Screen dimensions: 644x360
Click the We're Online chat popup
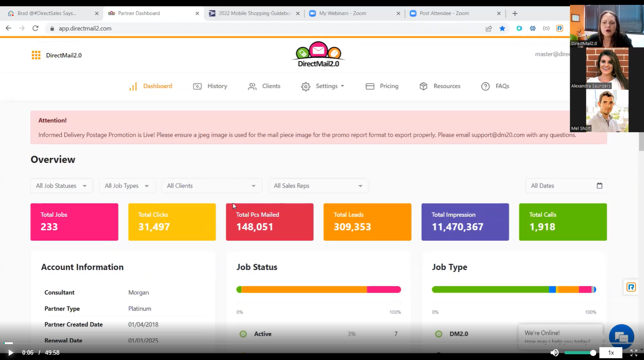pyautogui.click(x=560, y=336)
